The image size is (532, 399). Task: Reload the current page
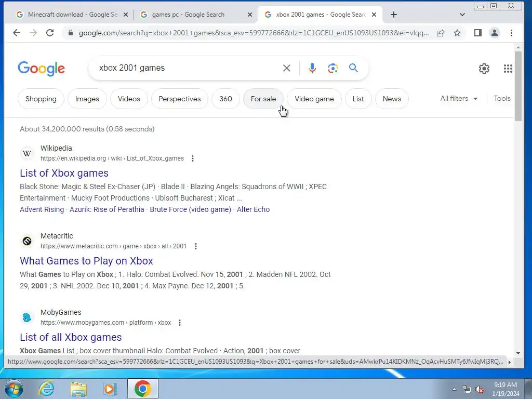coord(50,33)
